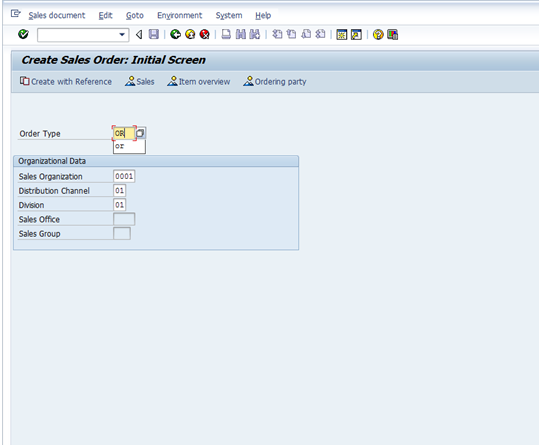Open the Order Type search help button

click(x=140, y=133)
